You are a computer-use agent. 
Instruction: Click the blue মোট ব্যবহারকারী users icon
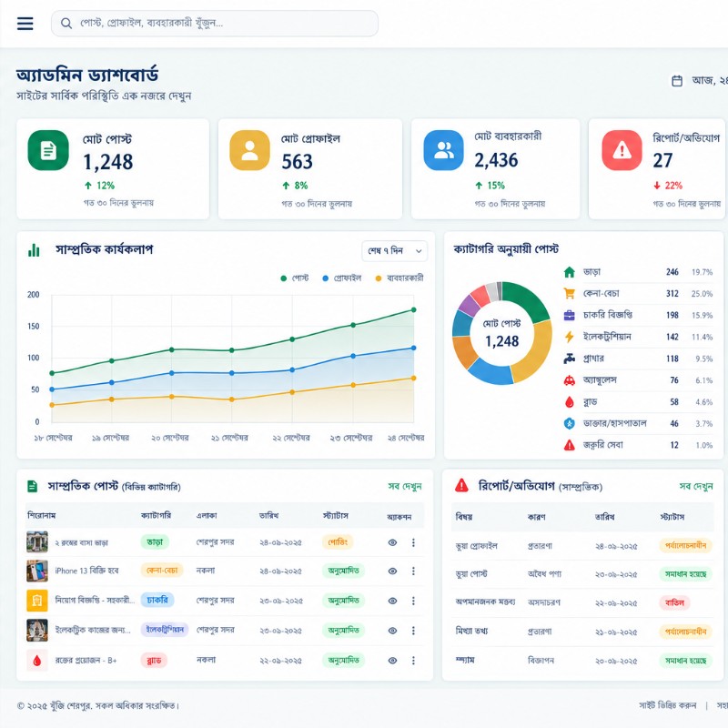[x=443, y=150]
